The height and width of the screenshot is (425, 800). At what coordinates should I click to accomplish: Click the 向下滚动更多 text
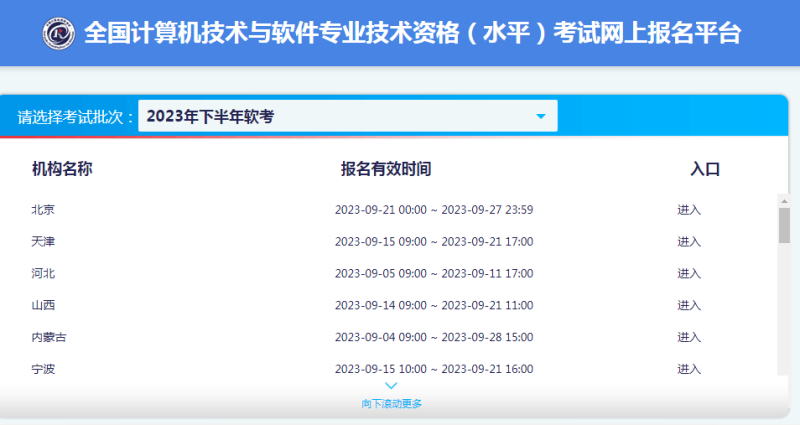[x=391, y=404]
